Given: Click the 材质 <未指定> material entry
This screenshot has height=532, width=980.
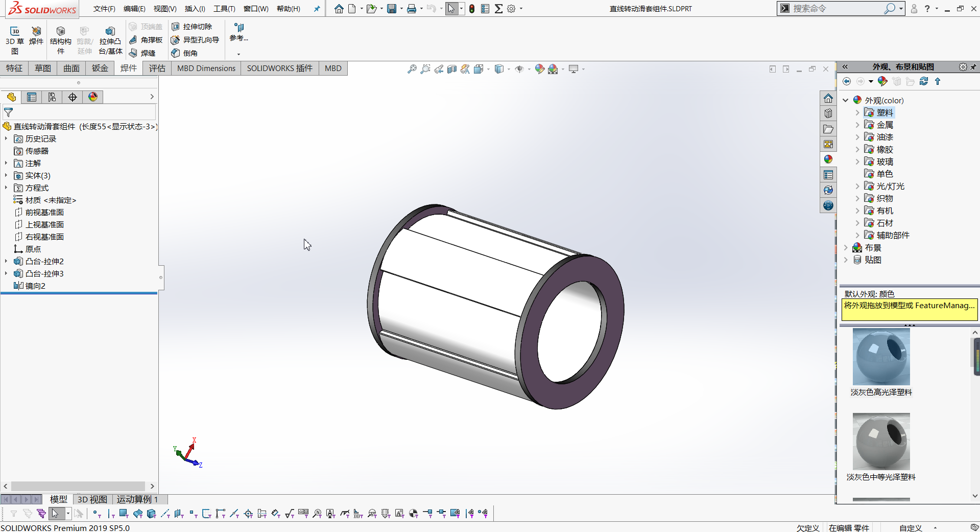Looking at the screenshot, I should coord(45,200).
